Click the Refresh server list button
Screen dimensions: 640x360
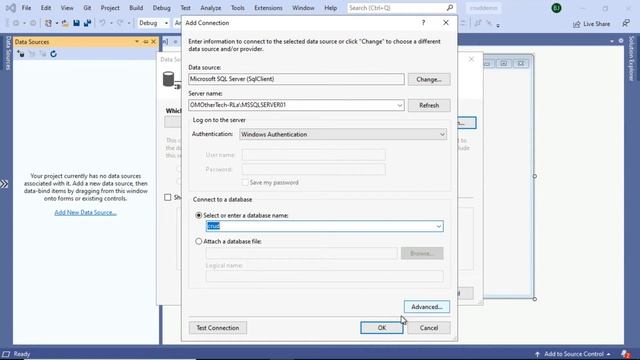pyautogui.click(x=429, y=105)
